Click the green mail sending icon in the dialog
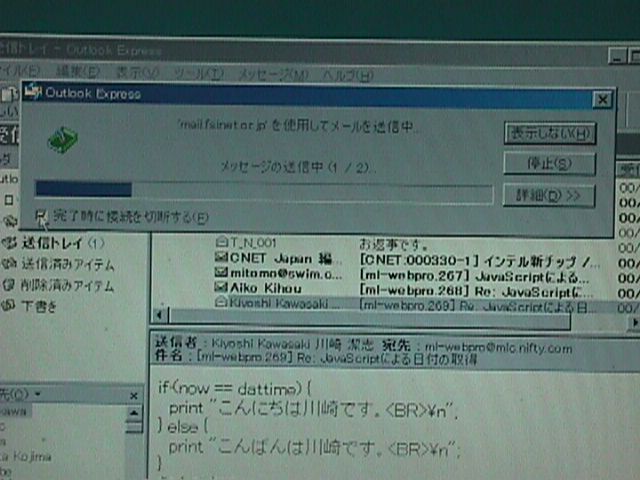Image resolution: width=640 pixels, height=480 pixels. click(x=62, y=140)
